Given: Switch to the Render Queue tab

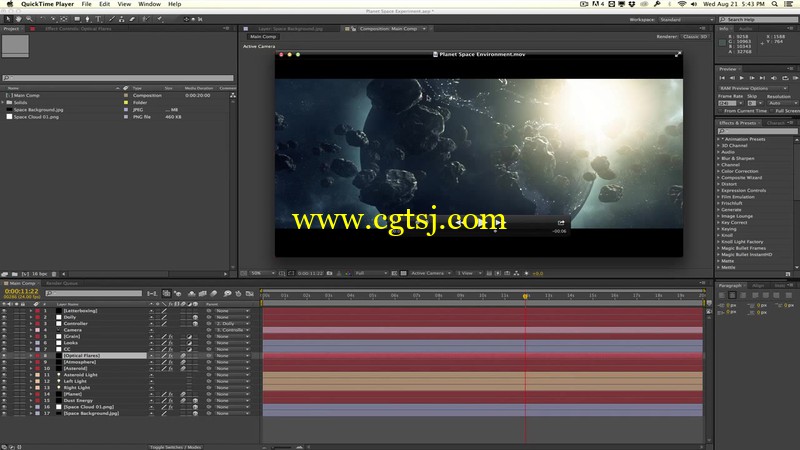Looking at the screenshot, I should [62, 284].
